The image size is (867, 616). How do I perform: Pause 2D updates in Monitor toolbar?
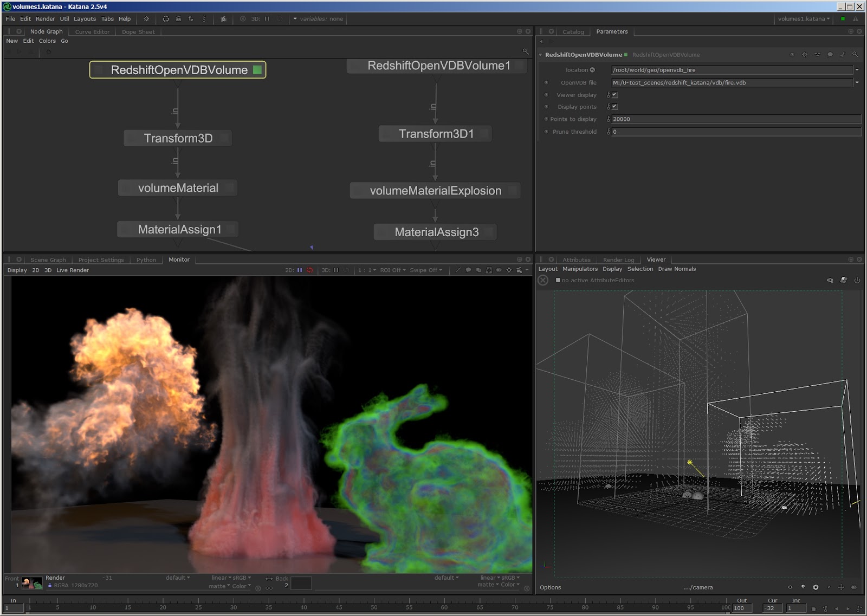coord(300,270)
